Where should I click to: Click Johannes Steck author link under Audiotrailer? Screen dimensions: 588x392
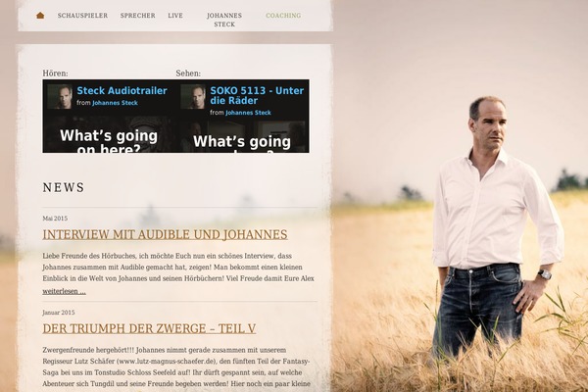pos(115,103)
